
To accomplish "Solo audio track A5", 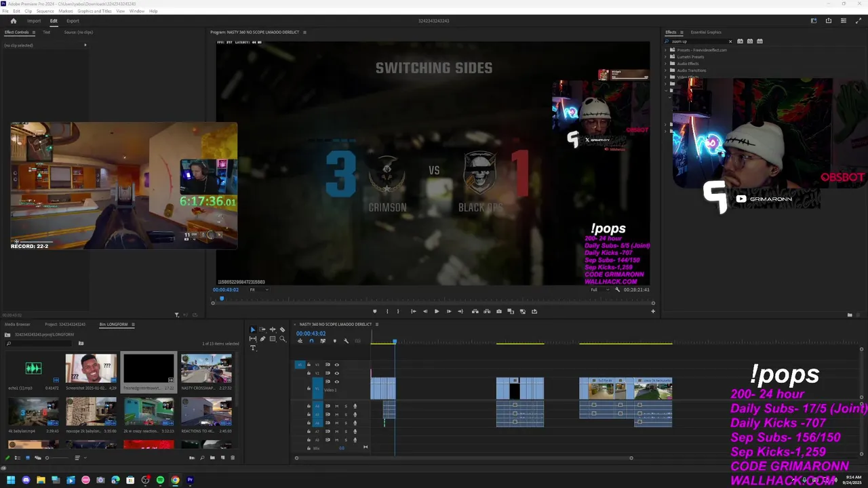I will [x=346, y=414].
